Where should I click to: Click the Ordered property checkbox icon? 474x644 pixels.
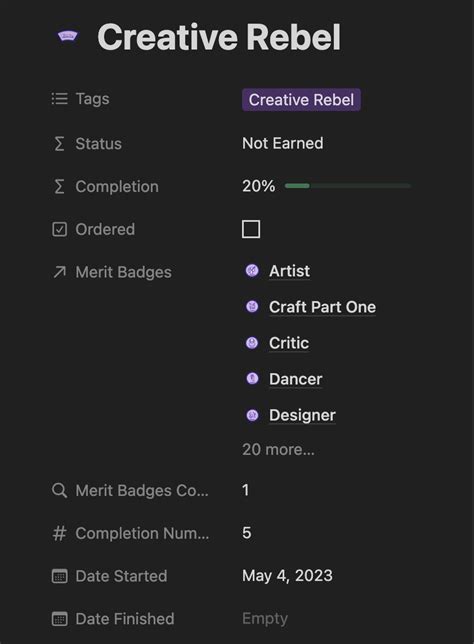(60, 229)
